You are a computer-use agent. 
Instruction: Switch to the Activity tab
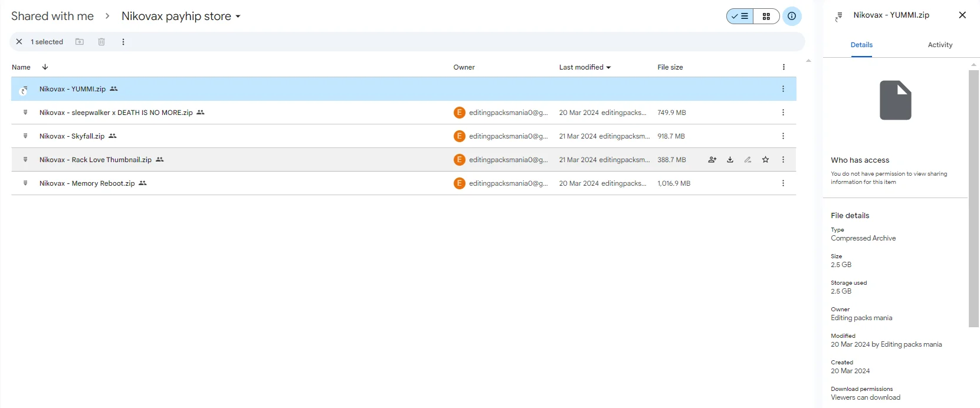[940, 45]
